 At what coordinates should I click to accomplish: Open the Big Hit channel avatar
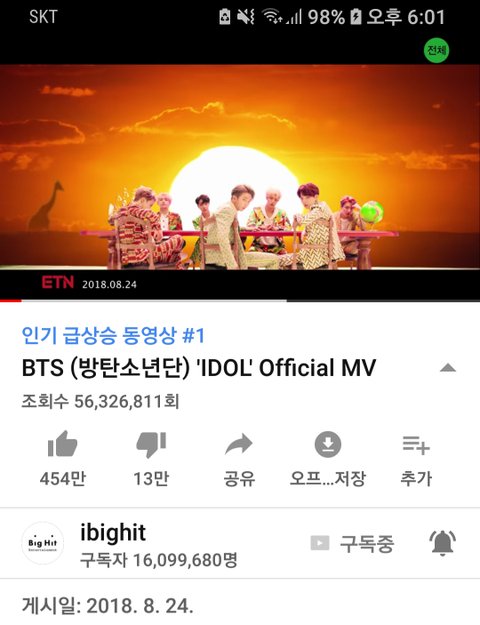click(42, 543)
